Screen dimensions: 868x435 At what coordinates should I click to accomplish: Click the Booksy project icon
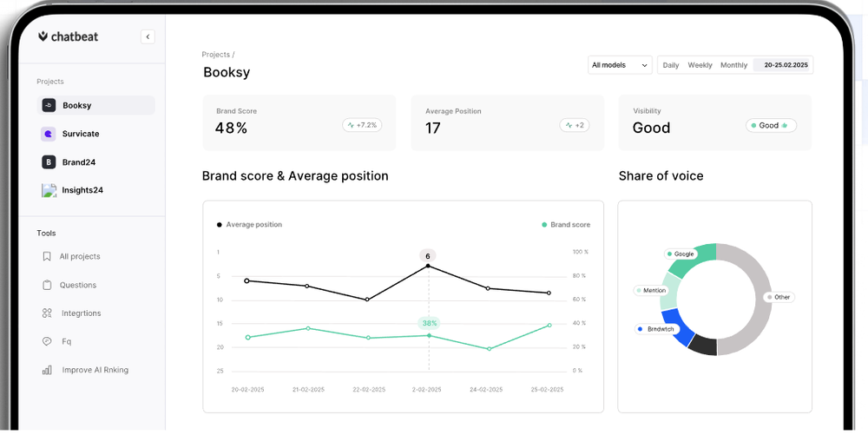click(49, 106)
